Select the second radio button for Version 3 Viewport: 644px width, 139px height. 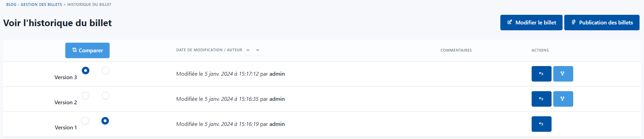click(x=106, y=71)
